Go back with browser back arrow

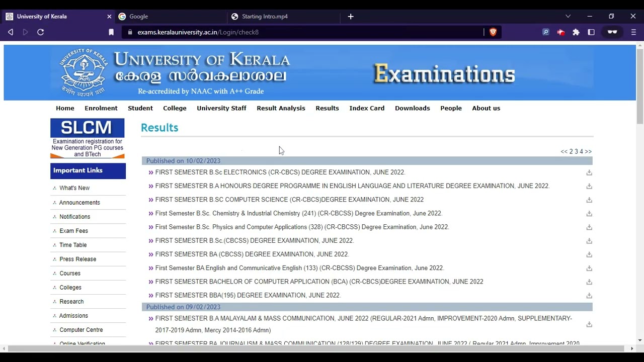coord(10,32)
